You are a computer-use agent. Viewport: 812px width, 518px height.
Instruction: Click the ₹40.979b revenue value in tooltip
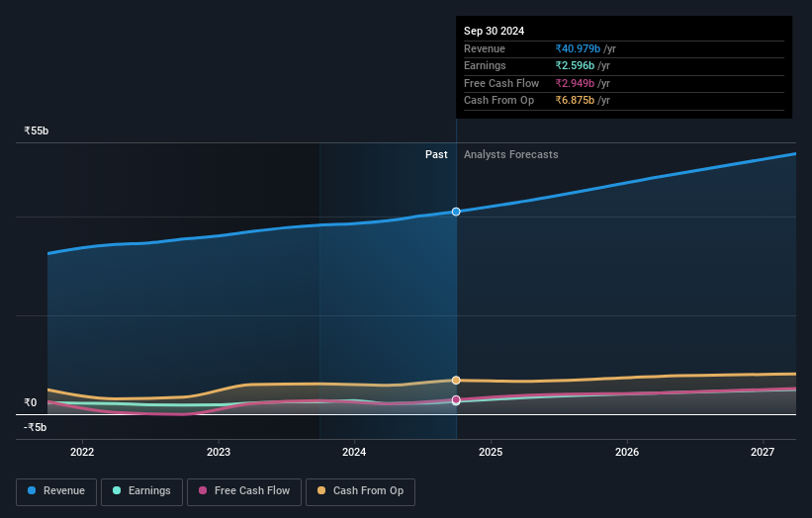pos(578,48)
